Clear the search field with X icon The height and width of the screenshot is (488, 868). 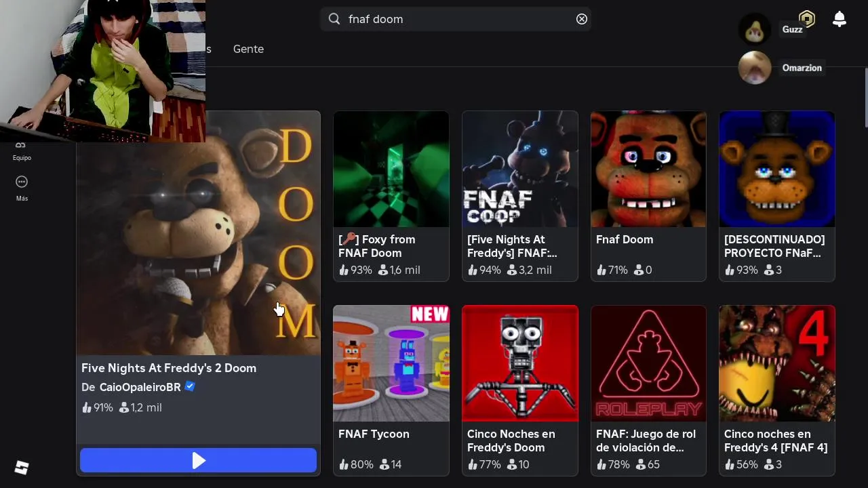tap(581, 19)
